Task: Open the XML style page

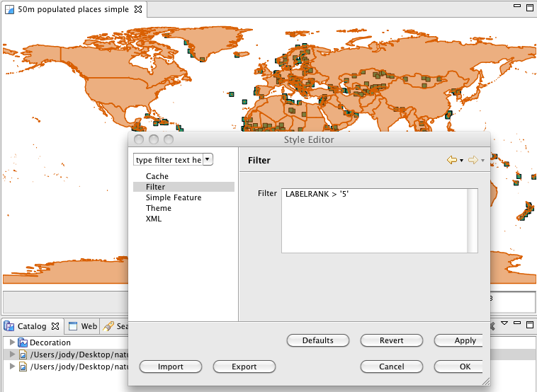Action: point(154,219)
